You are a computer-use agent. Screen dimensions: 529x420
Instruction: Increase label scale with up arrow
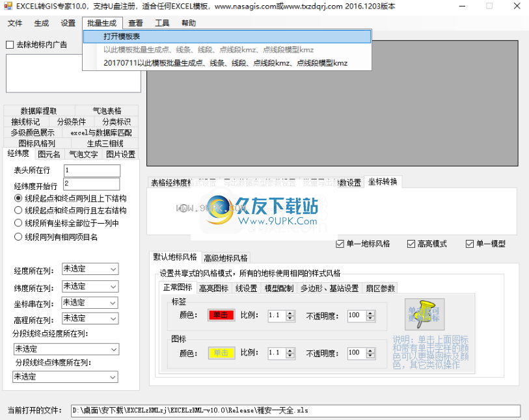(x=290, y=313)
